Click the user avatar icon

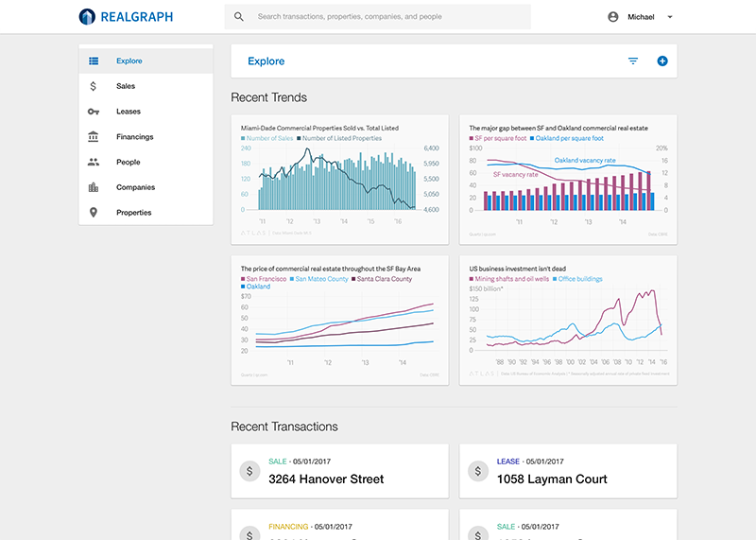pos(613,17)
